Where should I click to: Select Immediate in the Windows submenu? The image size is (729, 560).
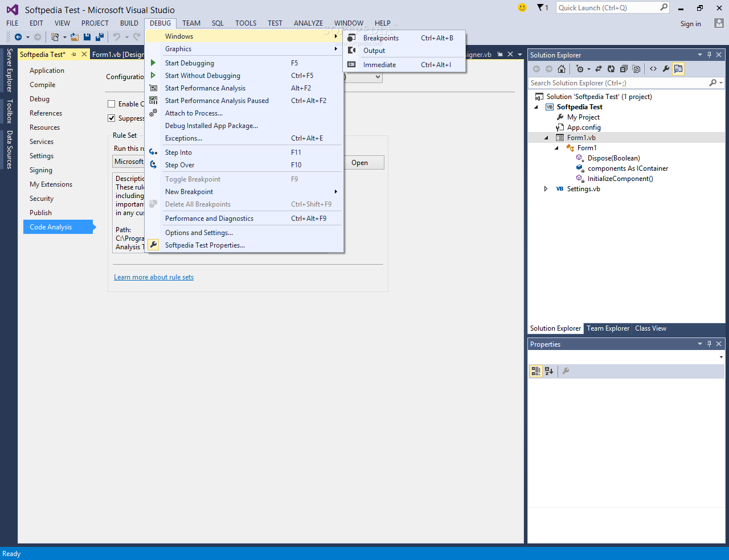[x=404, y=65]
